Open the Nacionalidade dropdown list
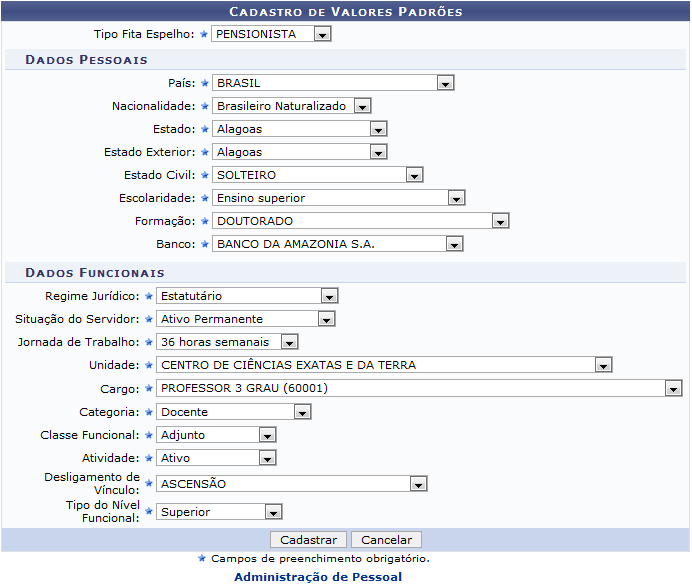Image resolution: width=692 pixels, height=586 pixels. click(x=292, y=106)
